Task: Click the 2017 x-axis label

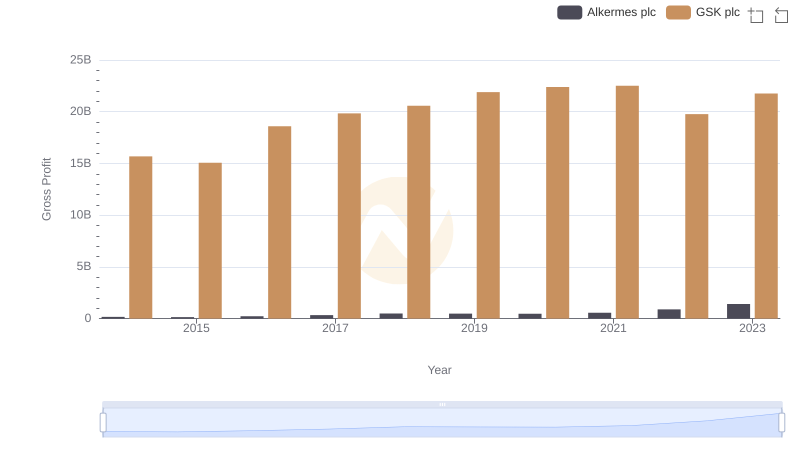Action: point(335,328)
